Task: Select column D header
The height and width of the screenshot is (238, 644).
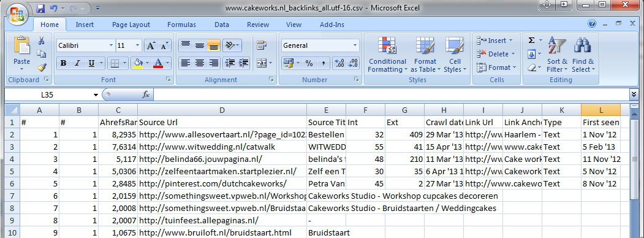Action: pos(222,110)
